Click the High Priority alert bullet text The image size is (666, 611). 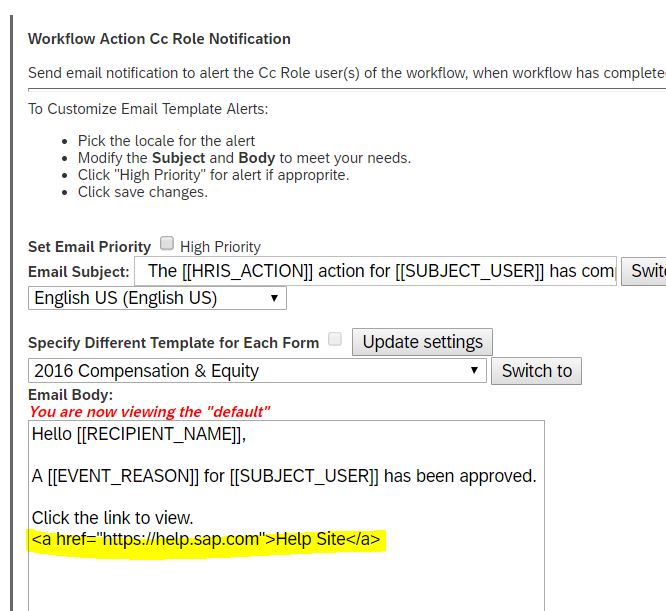(213, 175)
